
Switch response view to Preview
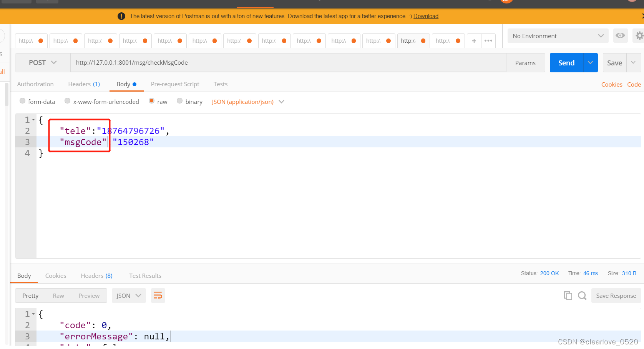(89, 296)
